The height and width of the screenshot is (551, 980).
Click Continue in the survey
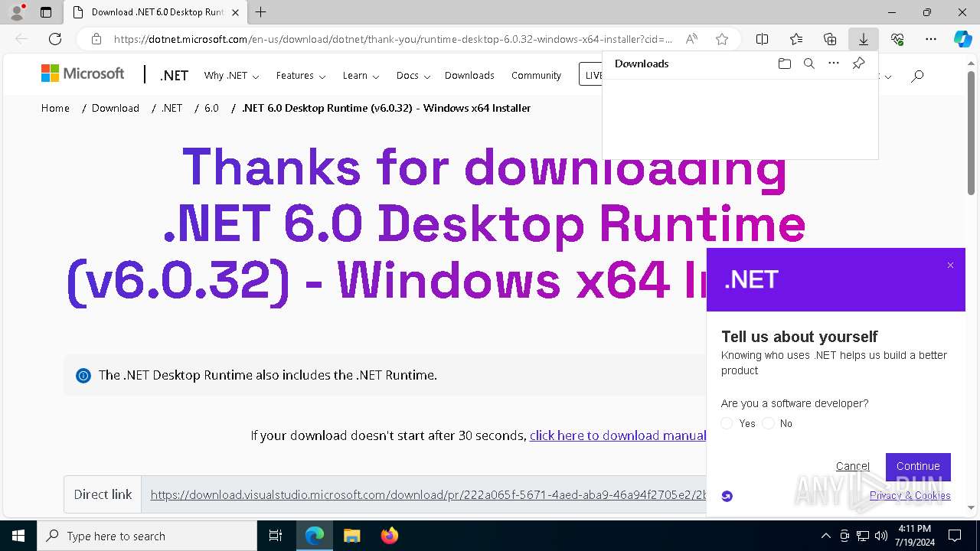[918, 466]
